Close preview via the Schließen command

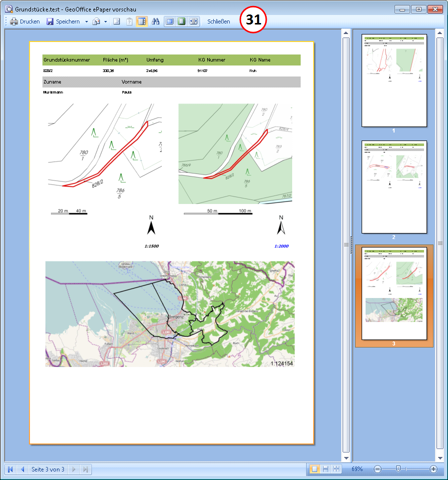218,21
